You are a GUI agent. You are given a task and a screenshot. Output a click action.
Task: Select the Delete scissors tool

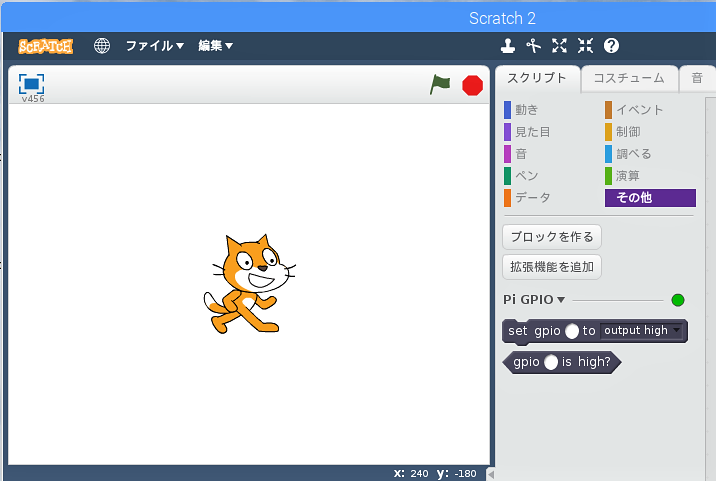(x=533, y=46)
